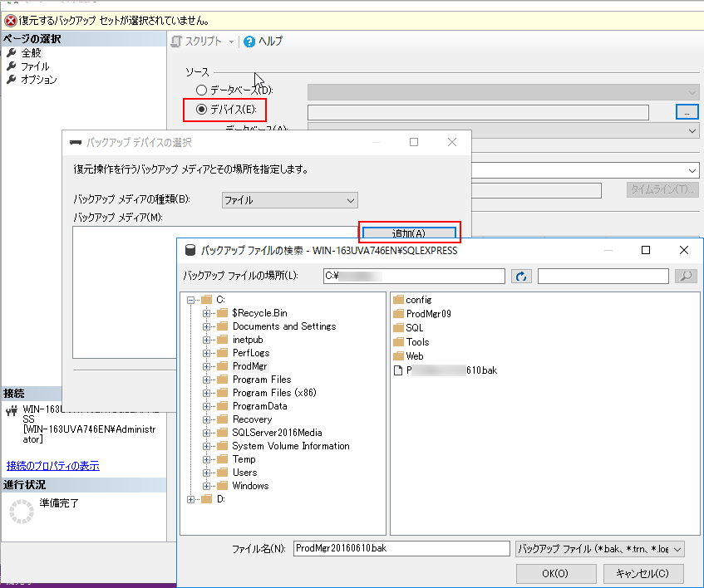This screenshot has width=704, height=588.
Task: Open the ファイル page in the sidebar
Action: (35, 66)
